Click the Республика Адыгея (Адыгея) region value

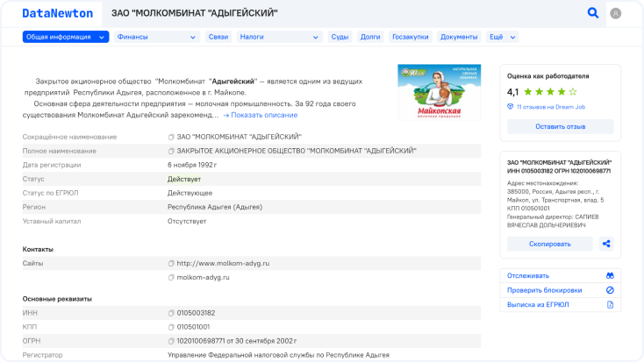coord(215,207)
